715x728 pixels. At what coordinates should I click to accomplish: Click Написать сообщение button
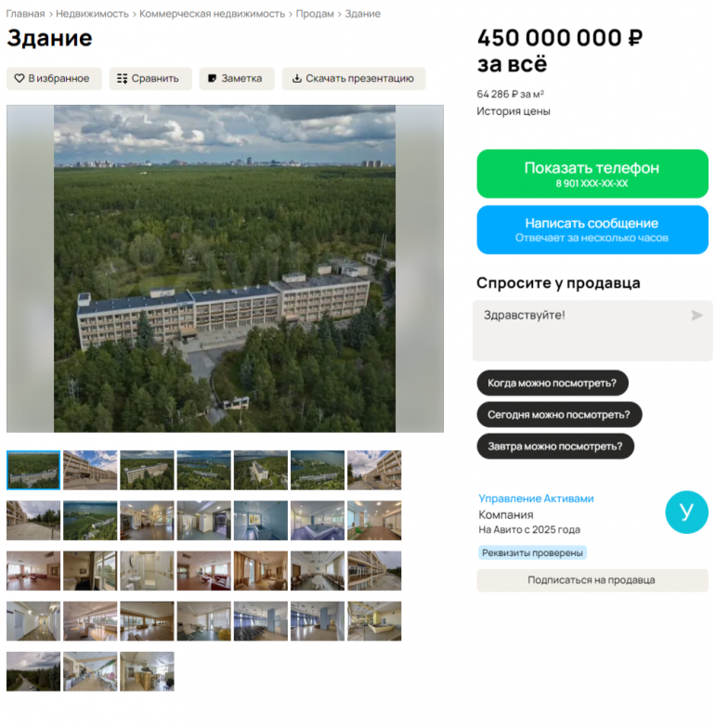(592, 230)
